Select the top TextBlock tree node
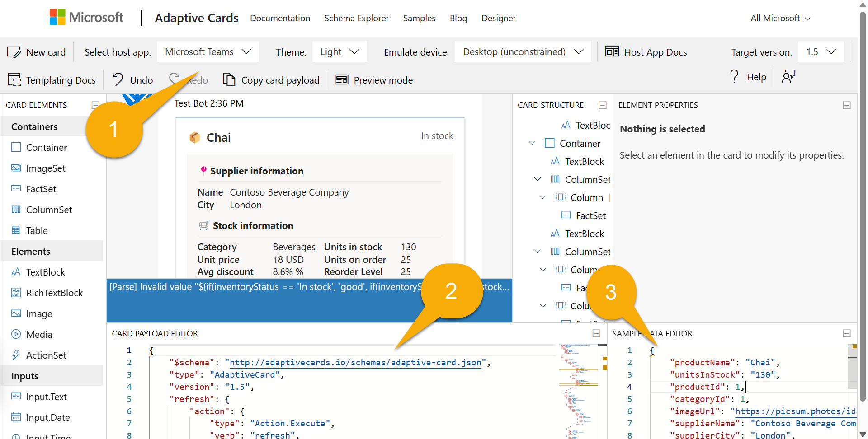Viewport: 868px width, 439px height. 585,125
